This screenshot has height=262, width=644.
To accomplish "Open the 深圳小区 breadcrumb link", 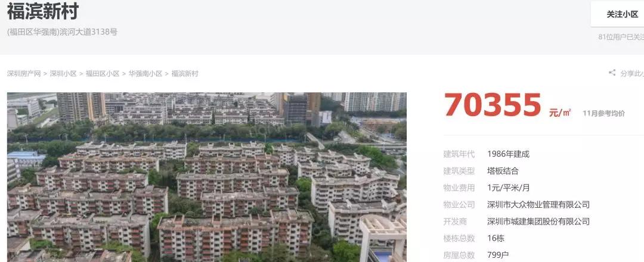I will click(x=63, y=74).
